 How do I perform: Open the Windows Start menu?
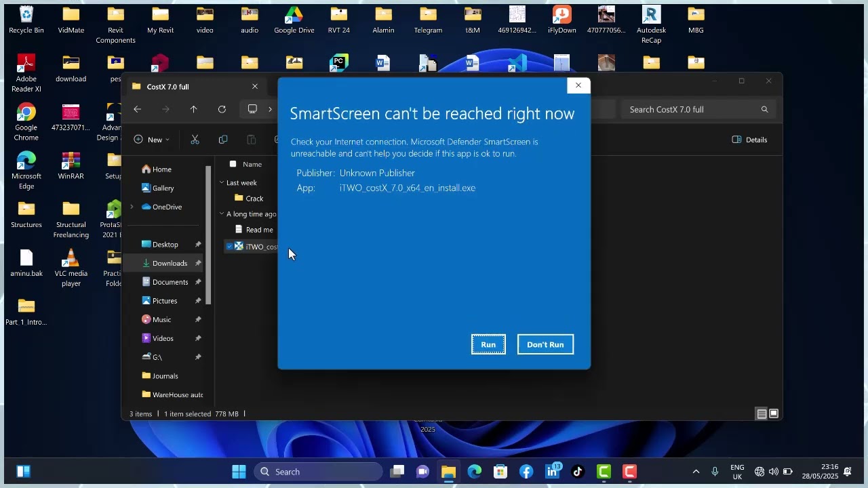[x=239, y=472]
